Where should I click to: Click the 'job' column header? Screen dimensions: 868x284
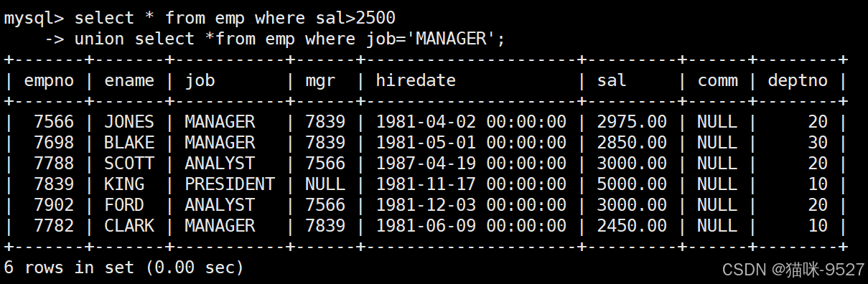200,80
